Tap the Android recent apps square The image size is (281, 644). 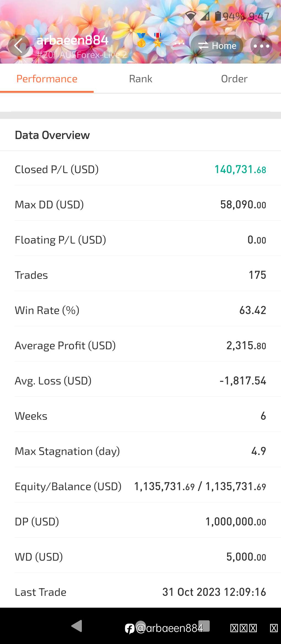[x=204, y=626]
